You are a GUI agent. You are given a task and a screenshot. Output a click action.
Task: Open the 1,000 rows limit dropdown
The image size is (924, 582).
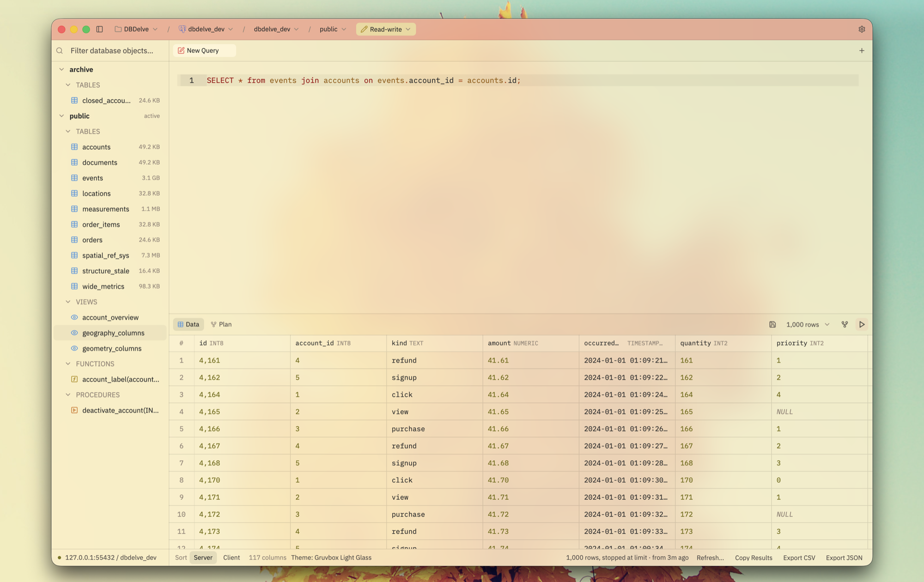(808, 324)
